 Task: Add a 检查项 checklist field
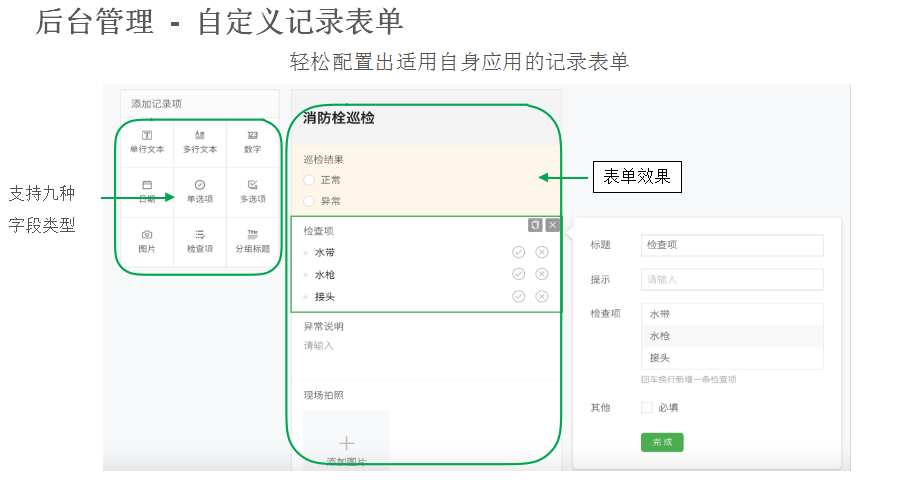(200, 241)
